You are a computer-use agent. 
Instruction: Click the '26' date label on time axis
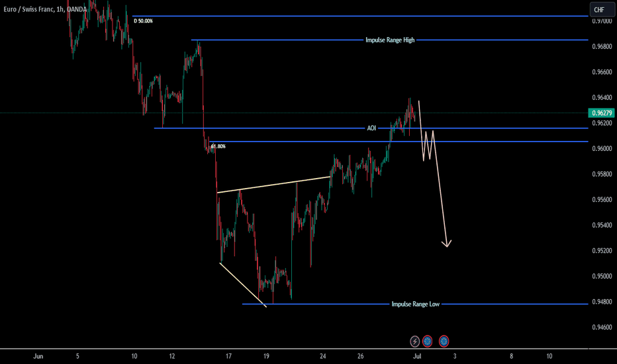pos(361,356)
